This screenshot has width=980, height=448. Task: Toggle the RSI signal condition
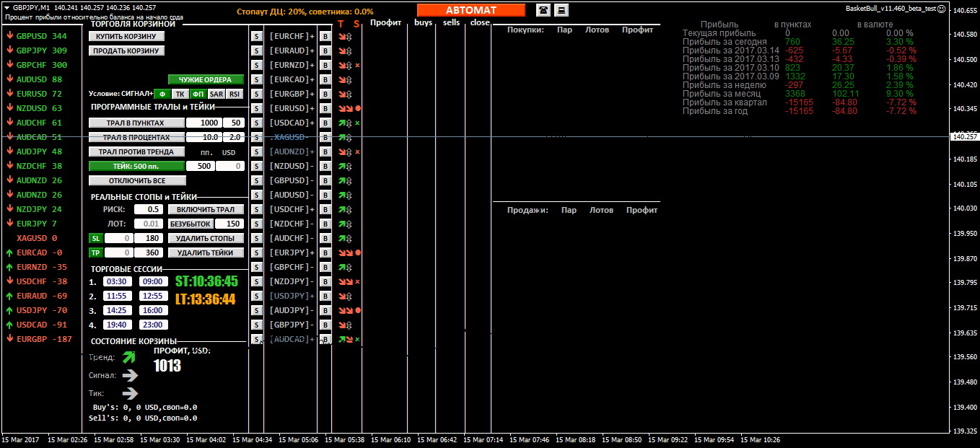235,94
